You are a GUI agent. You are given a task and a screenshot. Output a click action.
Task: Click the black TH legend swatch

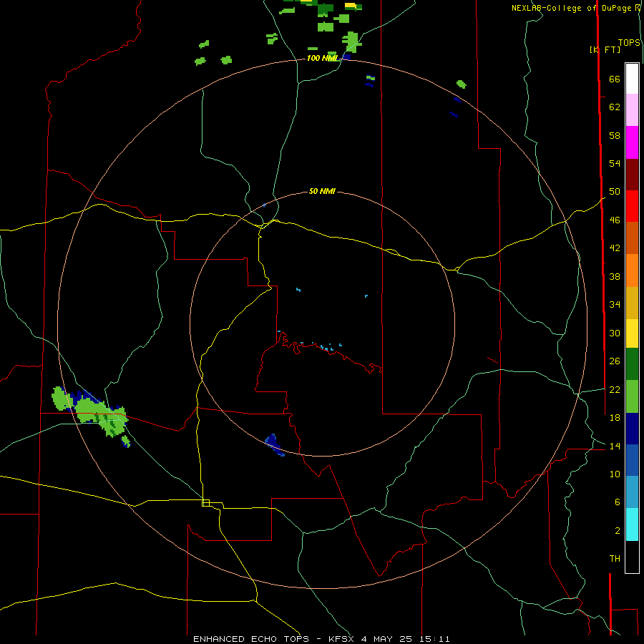pyautogui.click(x=632, y=557)
